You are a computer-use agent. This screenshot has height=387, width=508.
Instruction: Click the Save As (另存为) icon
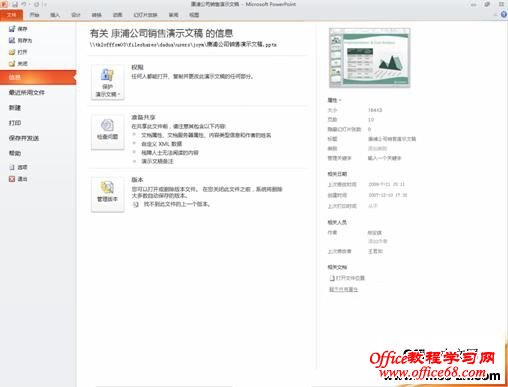coord(12,40)
